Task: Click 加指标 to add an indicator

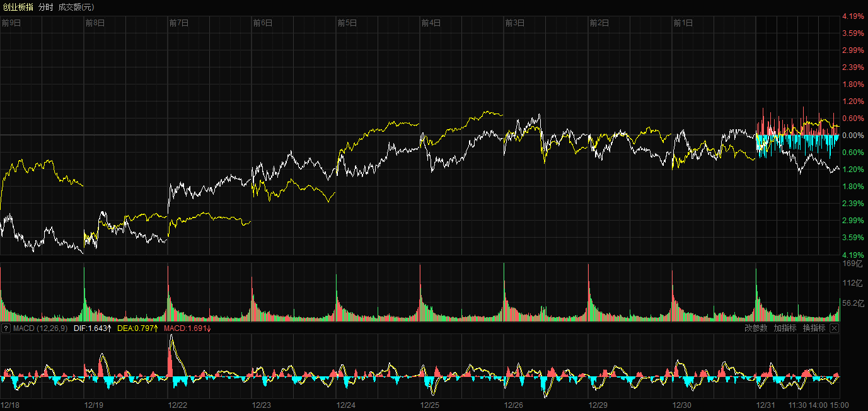Action: (x=785, y=328)
